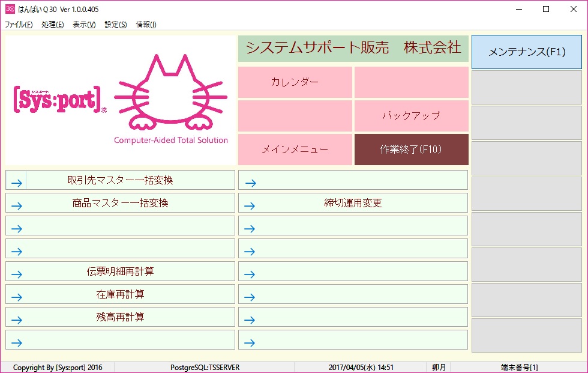588x373 pixels.
Task: Go to メインメニュー
Action: pos(295,150)
